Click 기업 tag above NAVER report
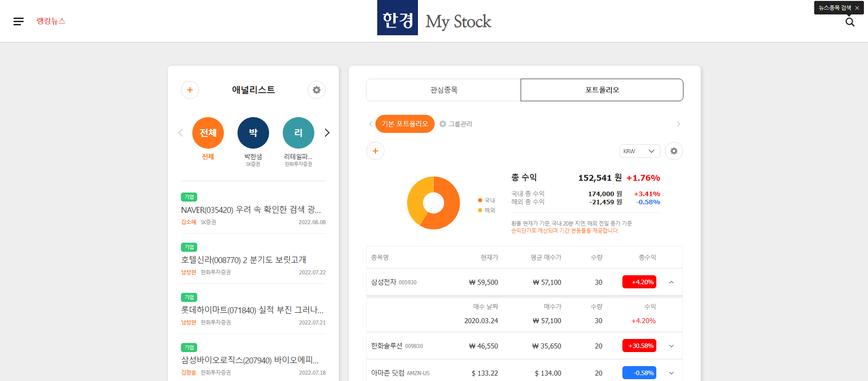This screenshot has width=868, height=381. [189, 197]
